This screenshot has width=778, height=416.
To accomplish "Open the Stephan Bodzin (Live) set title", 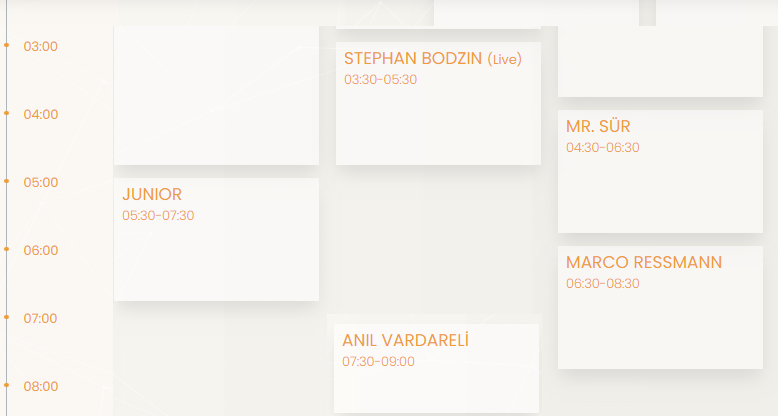I will [x=433, y=59].
